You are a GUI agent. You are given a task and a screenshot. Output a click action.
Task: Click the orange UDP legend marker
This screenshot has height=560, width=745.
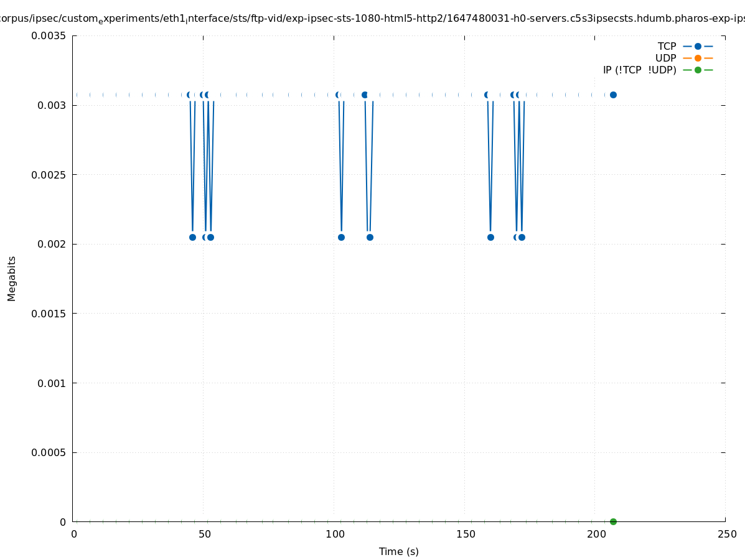point(698,58)
